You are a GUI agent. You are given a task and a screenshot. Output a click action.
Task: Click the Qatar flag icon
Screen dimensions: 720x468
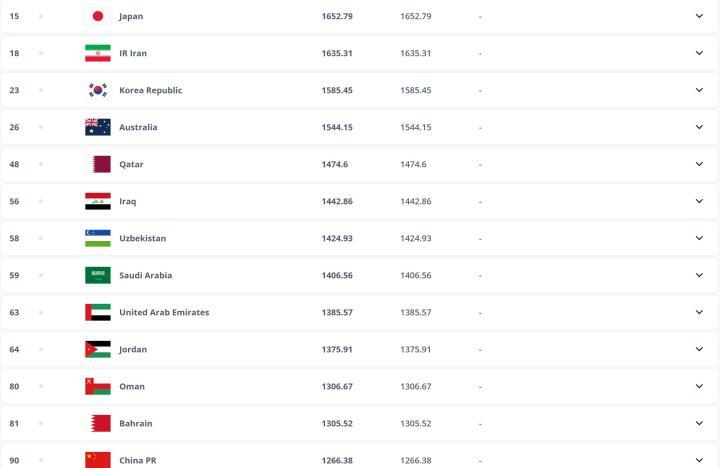point(98,164)
